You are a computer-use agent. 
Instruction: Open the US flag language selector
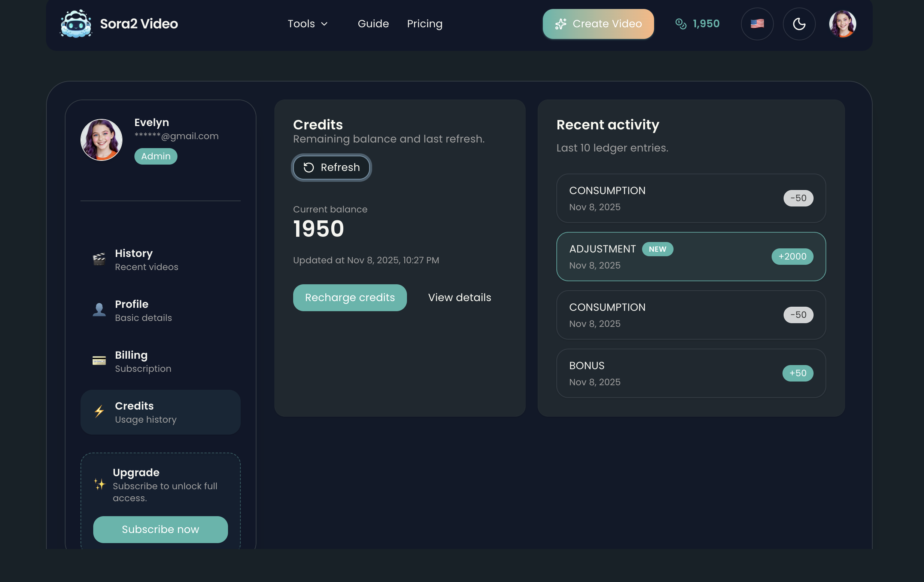[757, 24]
